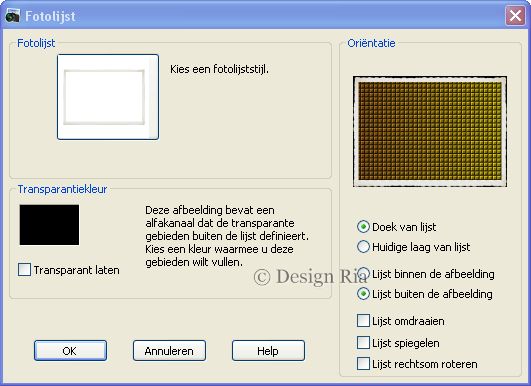This screenshot has height=386, width=531.
Task: Click the Annuleren button
Action: (169, 351)
